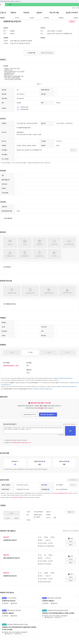The image size is (79, 644).
Task: Click the 장애인용 주차장 icon
Action: coord(12,291)
